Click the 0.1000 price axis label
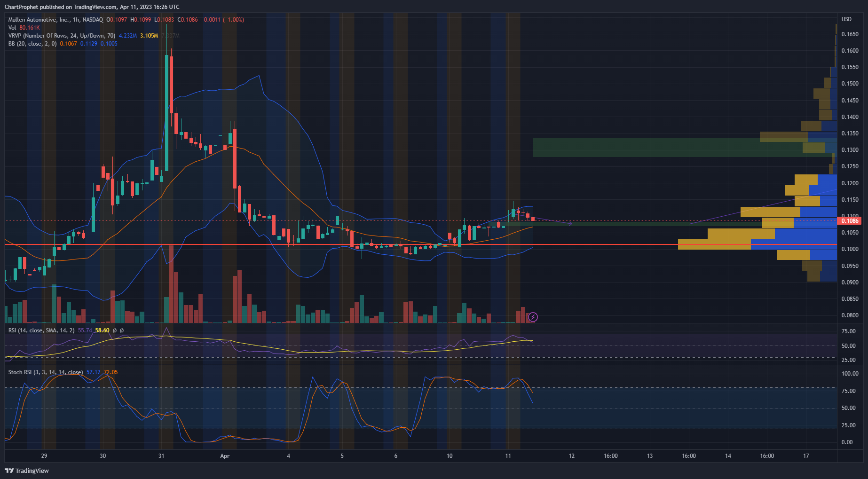 tap(850, 249)
